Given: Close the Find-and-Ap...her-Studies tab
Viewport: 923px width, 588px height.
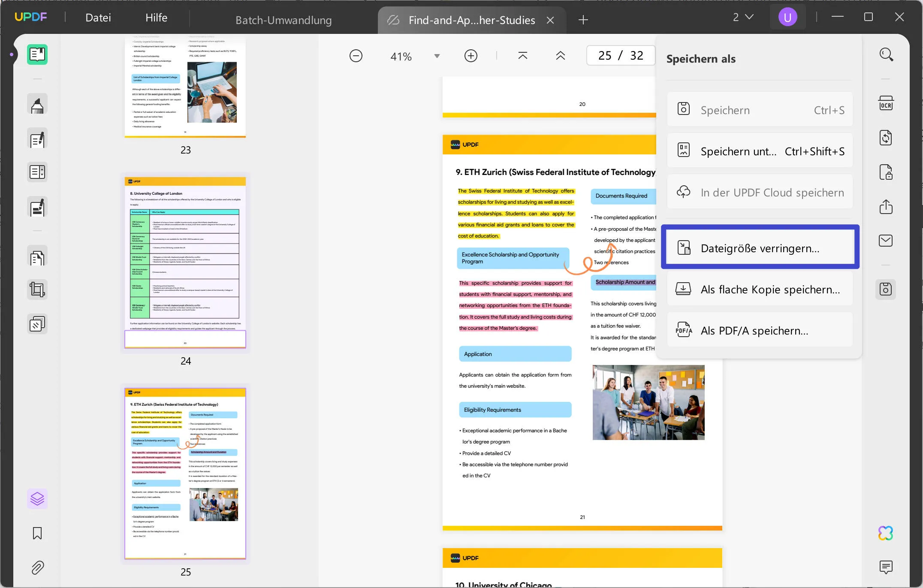Looking at the screenshot, I should point(551,20).
